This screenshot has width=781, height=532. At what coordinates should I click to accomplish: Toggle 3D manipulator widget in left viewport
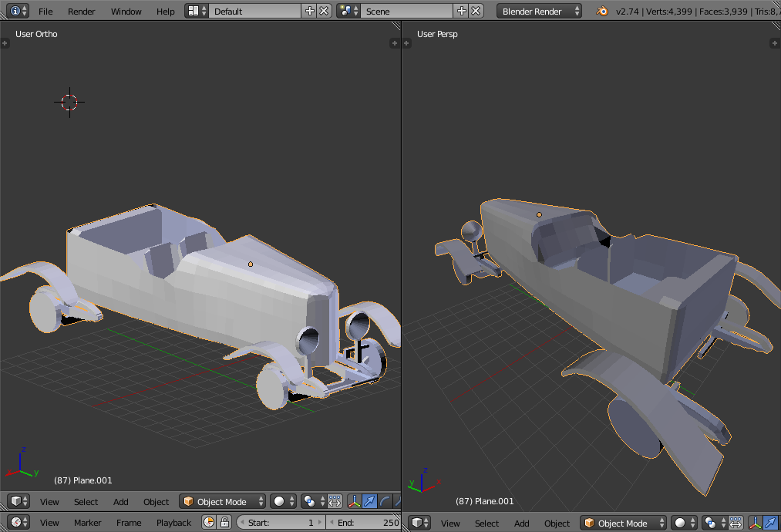355,501
